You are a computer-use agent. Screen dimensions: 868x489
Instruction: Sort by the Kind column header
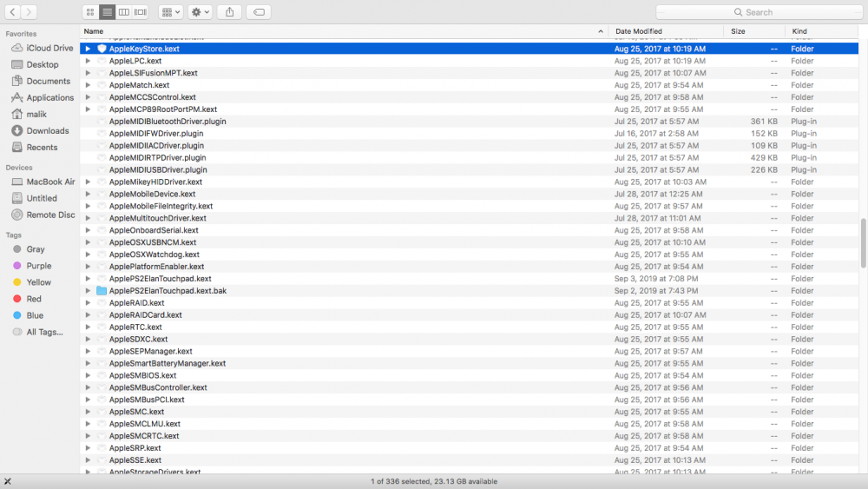tap(799, 31)
